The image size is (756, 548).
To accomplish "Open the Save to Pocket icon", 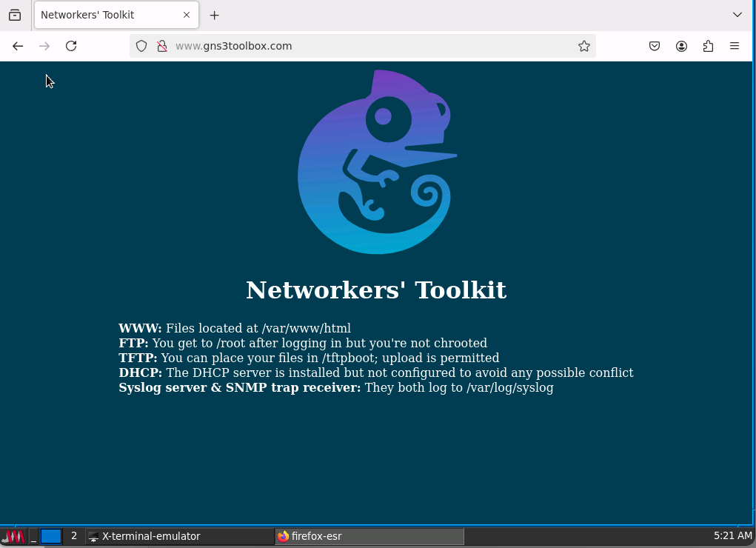I will pos(655,46).
